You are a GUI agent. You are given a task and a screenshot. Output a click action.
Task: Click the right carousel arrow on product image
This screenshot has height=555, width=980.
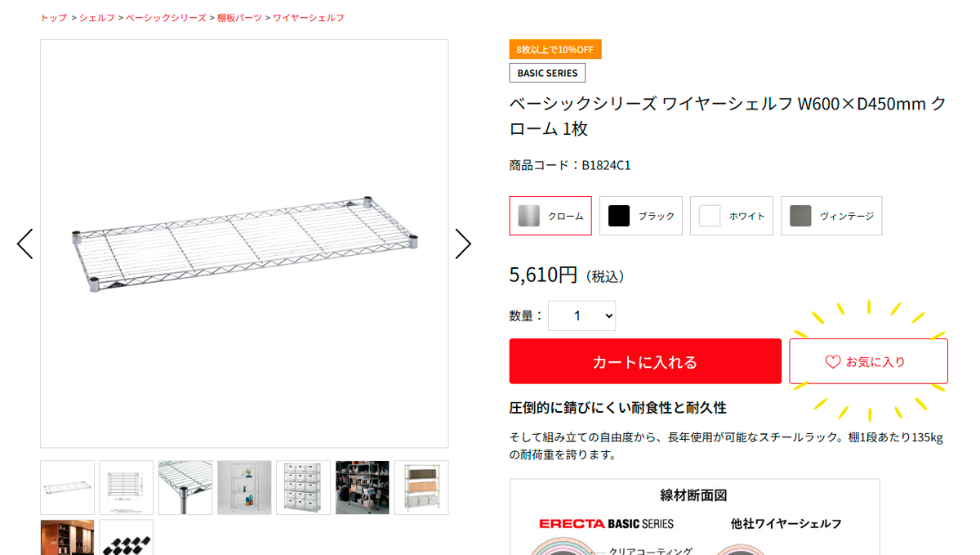[464, 243]
